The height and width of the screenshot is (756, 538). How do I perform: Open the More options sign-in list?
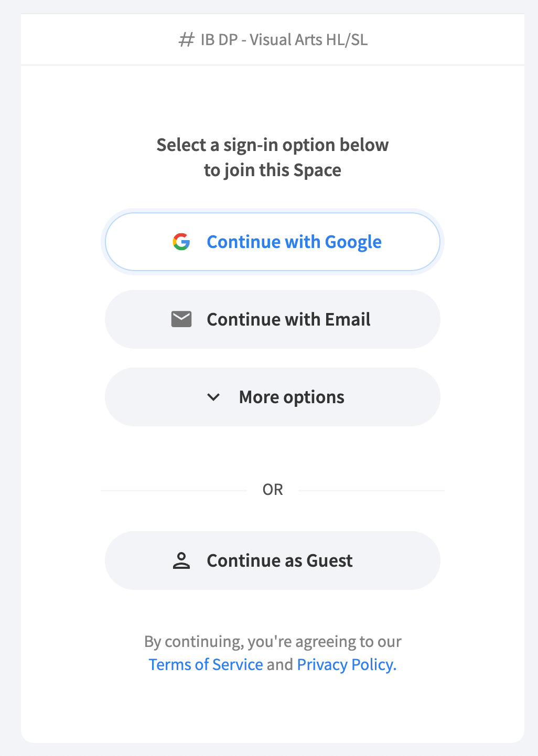[x=291, y=397]
